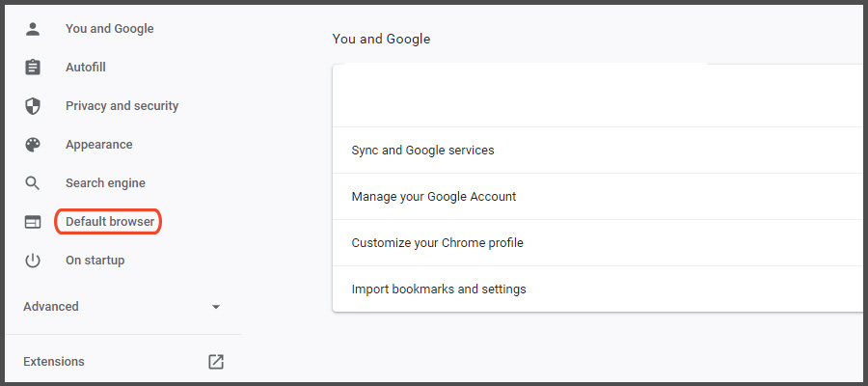Select Search engine in the sidebar
The width and height of the screenshot is (868, 386).
[105, 183]
